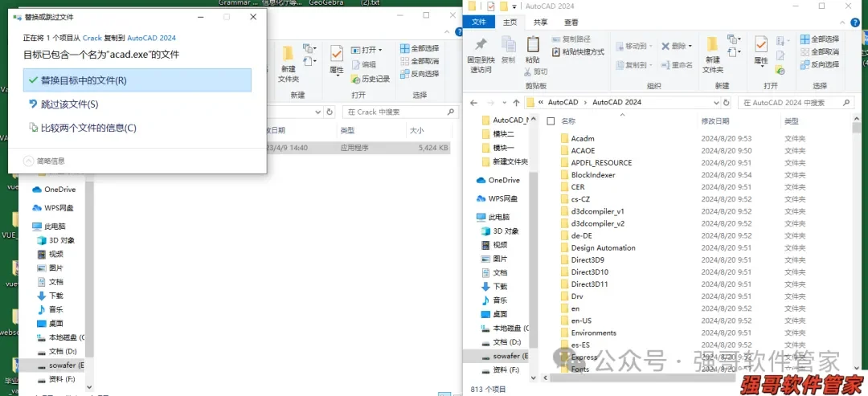
Task: Select OneDrive in Crack window navigation pane
Action: coord(55,190)
